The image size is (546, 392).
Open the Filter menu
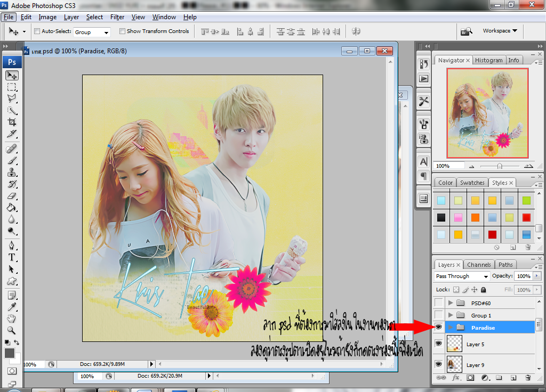coord(117,17)
